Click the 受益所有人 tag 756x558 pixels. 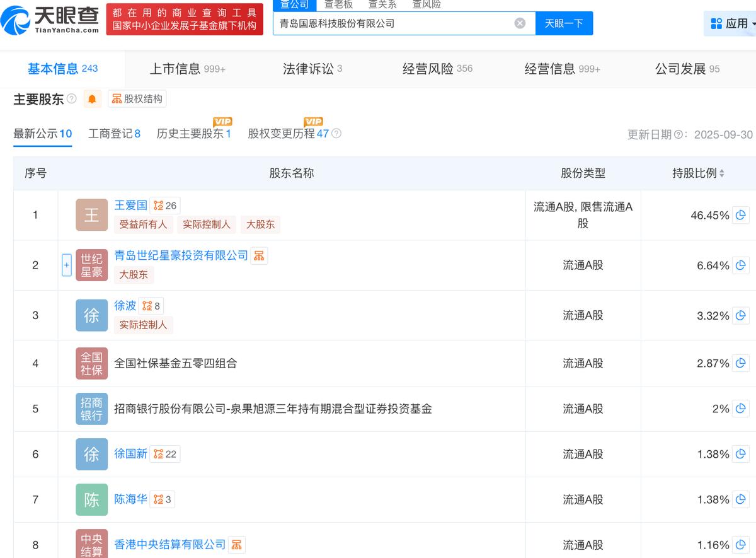pyautogui.click(x=143, y=224)
